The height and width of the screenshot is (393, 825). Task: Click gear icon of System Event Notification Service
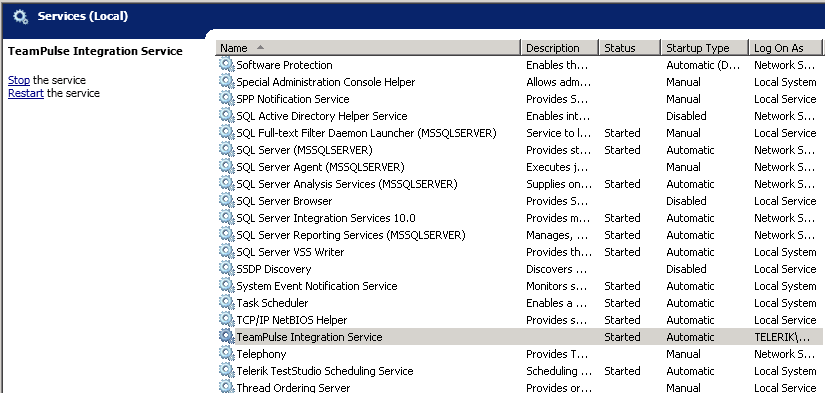(226, 286)
